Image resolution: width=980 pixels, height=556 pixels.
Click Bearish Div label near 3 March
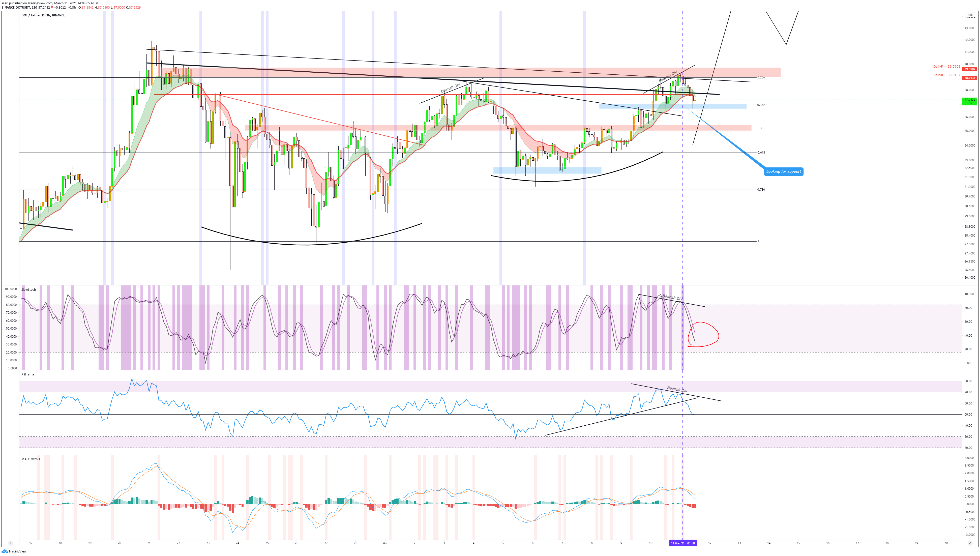[451, 88]
